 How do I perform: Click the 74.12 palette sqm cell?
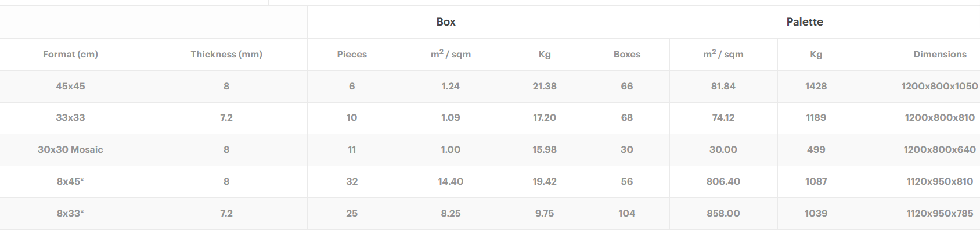tap(723, 118)
